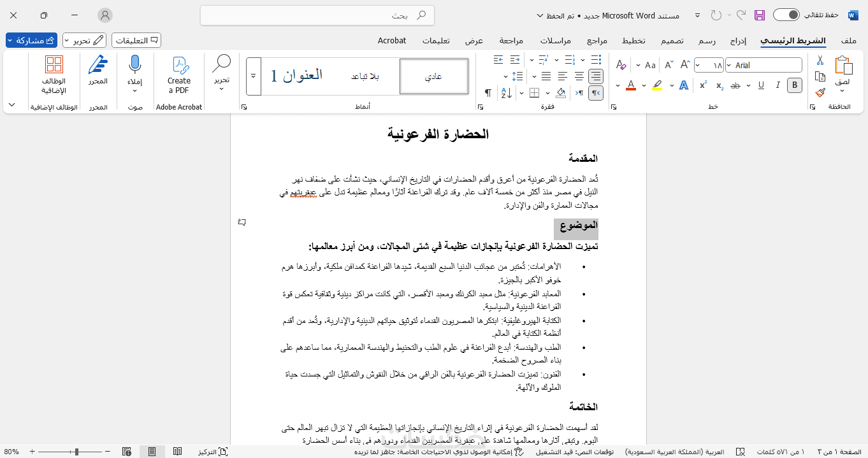Open the font color dropdown arrow
This screenshot has width=868, height=458.
tap(617, 85)
